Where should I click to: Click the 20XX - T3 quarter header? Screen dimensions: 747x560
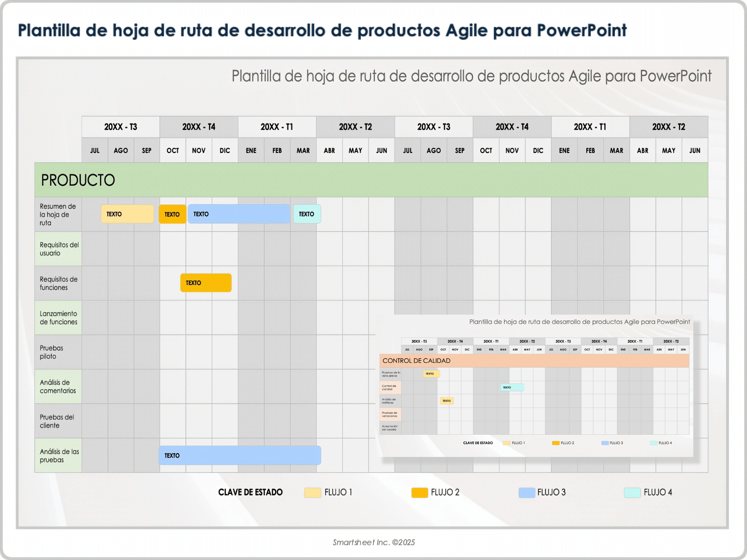(x=120, y=127)
